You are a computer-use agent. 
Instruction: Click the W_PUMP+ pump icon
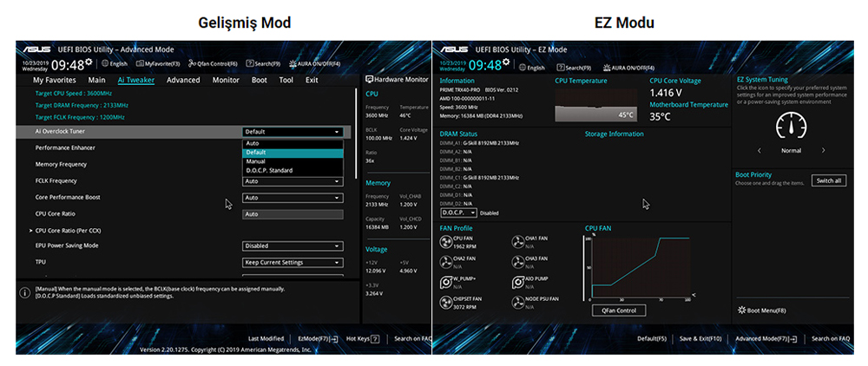445,283
